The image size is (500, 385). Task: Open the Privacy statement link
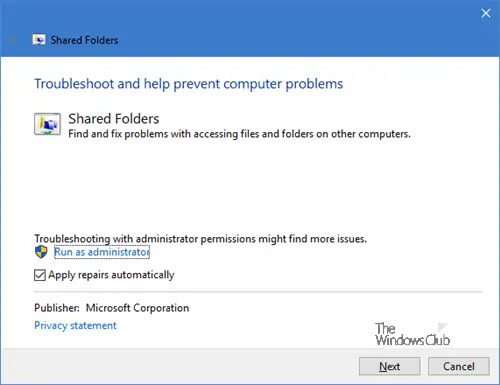(75, 325)
